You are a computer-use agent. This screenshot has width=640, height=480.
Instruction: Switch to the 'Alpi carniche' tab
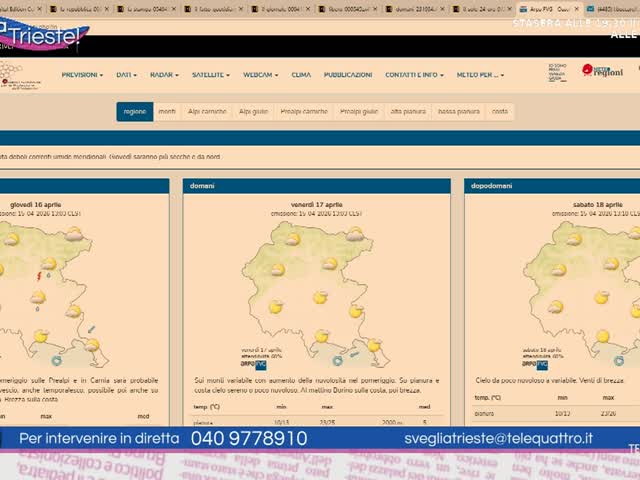point(206,112)
